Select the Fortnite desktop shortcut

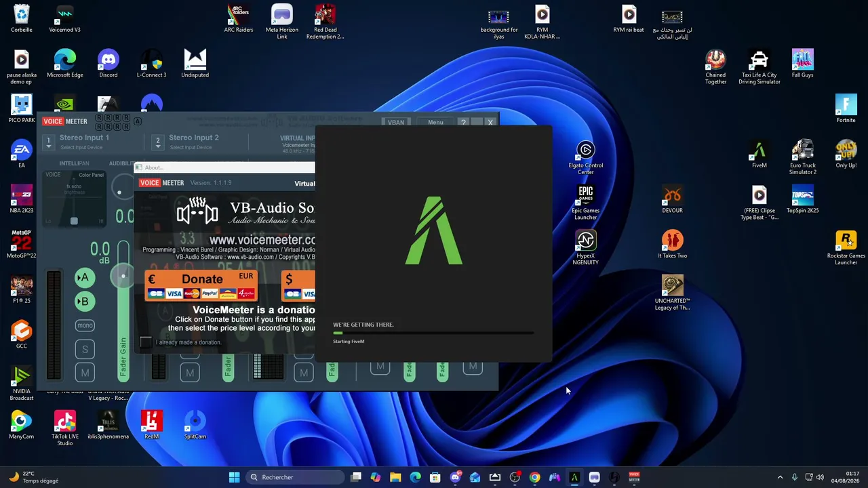846,108
